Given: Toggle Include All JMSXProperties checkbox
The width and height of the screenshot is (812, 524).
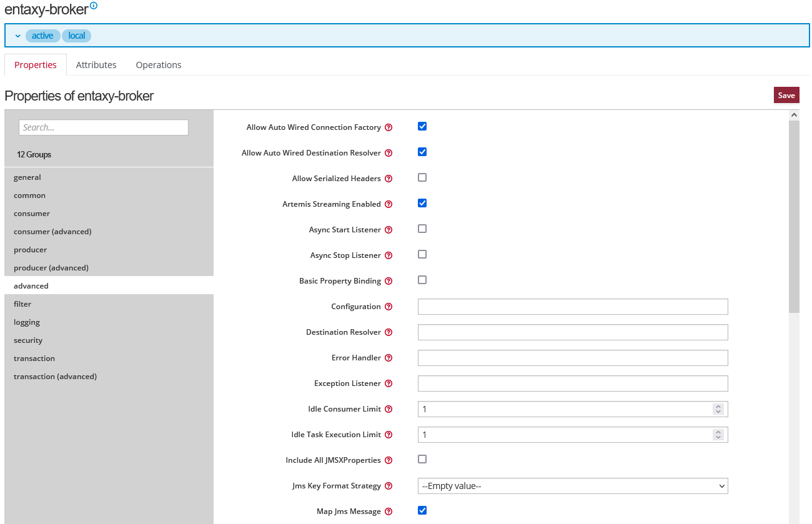Looking at the screenshot, I should [422, 459].
